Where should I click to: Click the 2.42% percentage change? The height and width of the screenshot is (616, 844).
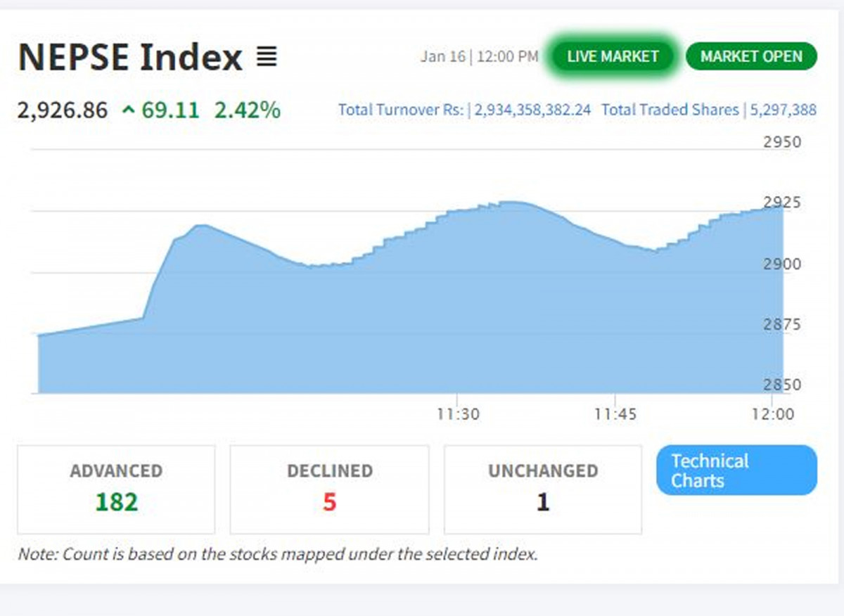pos(247,110)
